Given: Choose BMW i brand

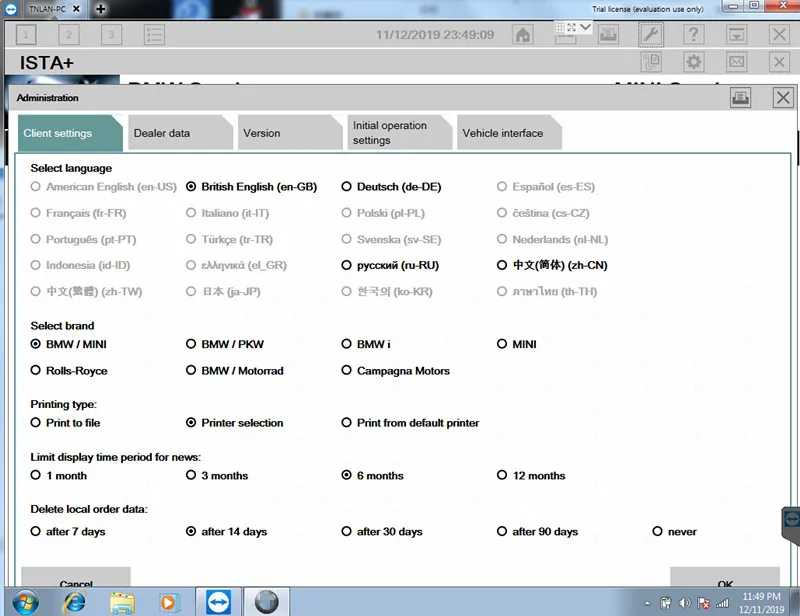Looking at the screenshot, I should click(x=366, y=344).
